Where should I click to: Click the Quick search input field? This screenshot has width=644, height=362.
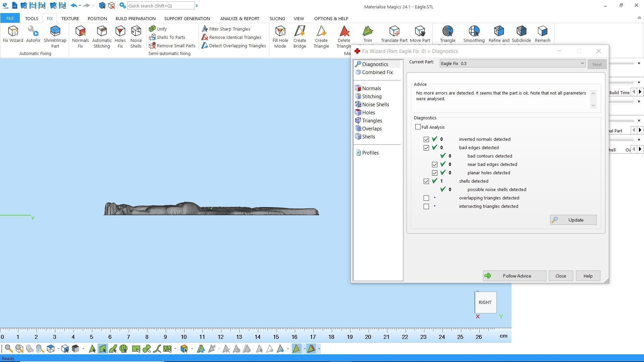click(160, 6)
